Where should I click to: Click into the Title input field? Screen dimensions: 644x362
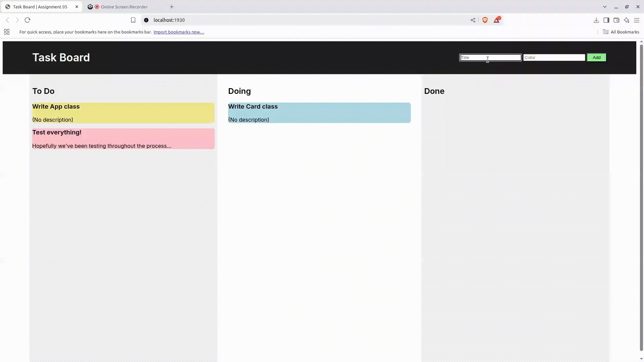(x=490, y=58)
